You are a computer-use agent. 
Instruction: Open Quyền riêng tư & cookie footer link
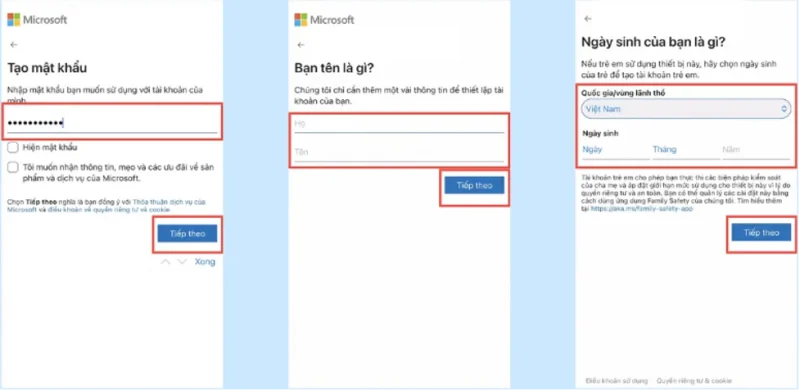(x=694, y=381)
